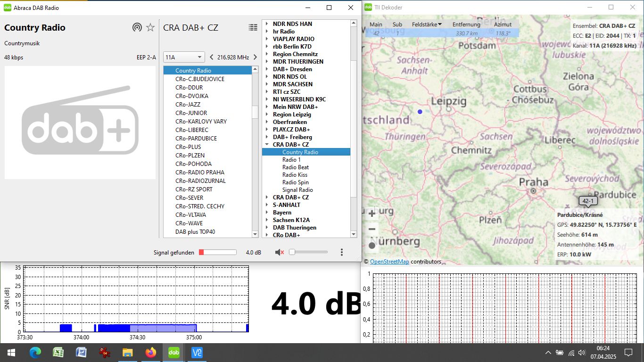Collapse the CRA DAB+ CZ tree node

267,145
